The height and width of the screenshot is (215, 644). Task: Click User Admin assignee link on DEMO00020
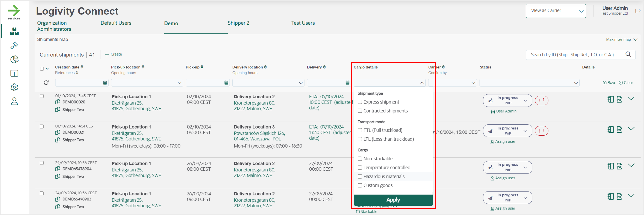point(503,111)
